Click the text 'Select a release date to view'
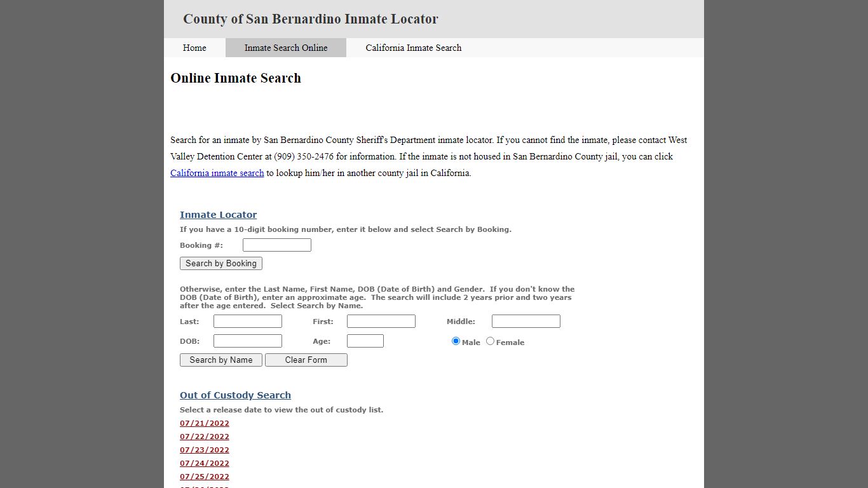Image resolution: width=868 pixels, height=488 pixels. [236, 410]
